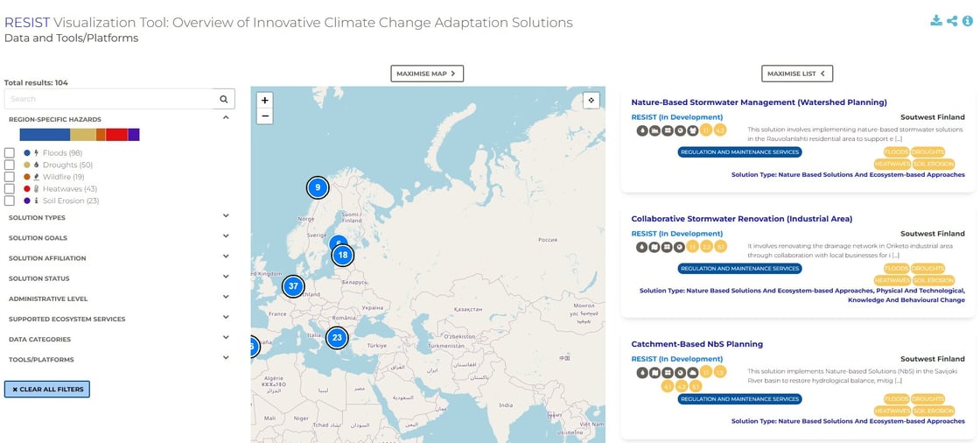Zoom in on the map
This screenshot has width=980, height=443.
coord(265,100)
